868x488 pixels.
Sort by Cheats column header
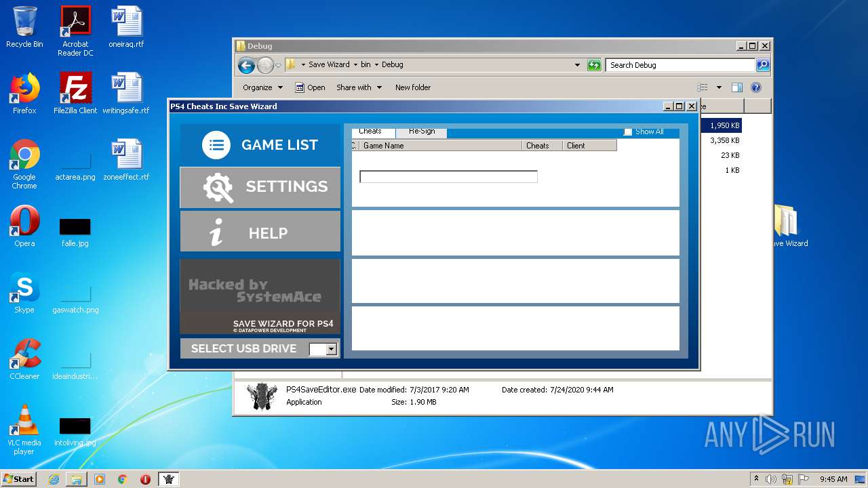542,146
